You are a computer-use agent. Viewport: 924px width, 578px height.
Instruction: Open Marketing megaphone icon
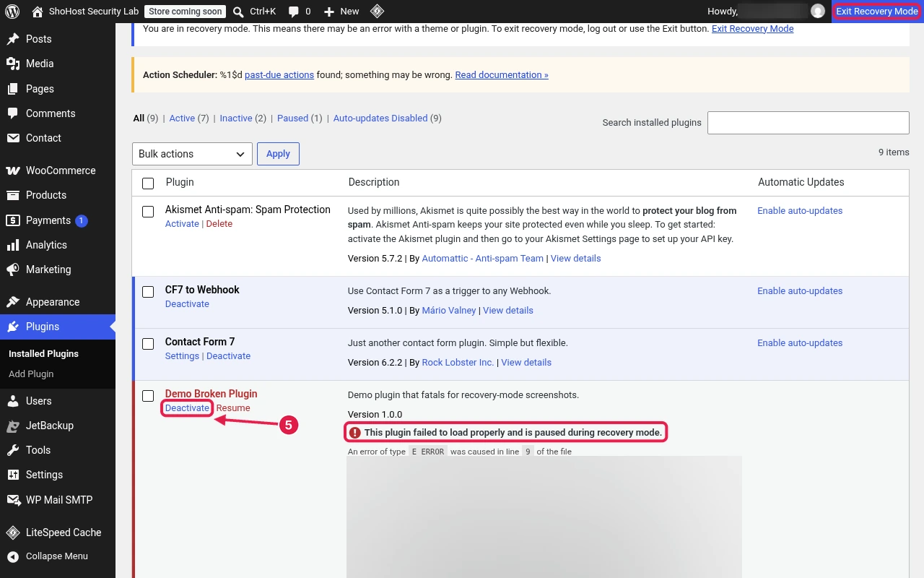point(13,269)
